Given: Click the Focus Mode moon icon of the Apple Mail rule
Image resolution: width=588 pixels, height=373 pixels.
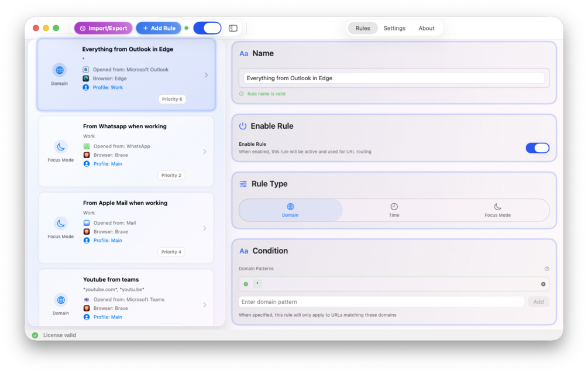Looking at the screenshot, I should click(61, 223).
